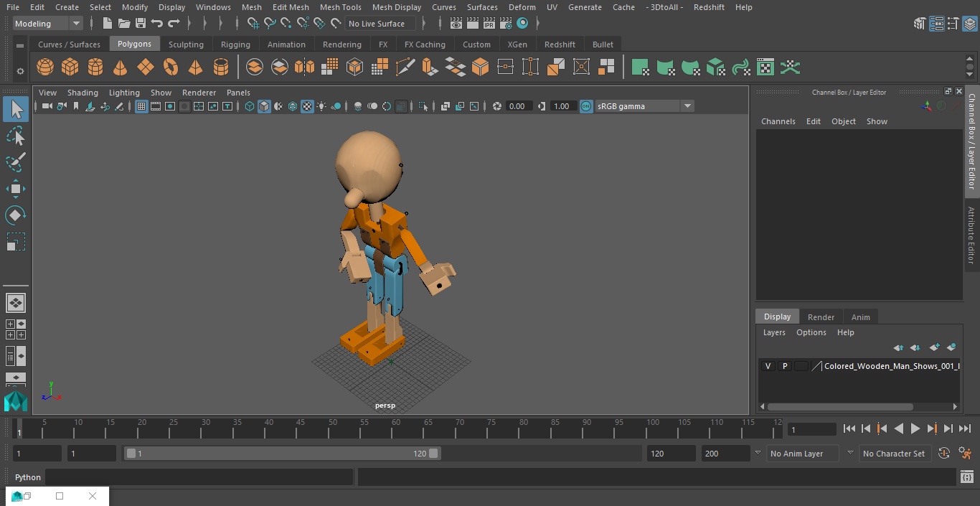Image resolution: width=980 pixels, height=506 pixels.
Task: Click the Save scene icon
Action: tap(141, 24)
